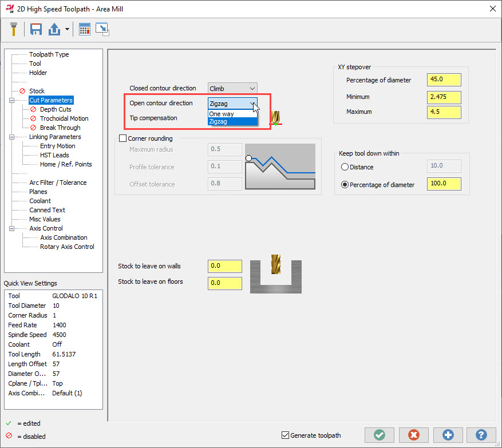The image size is (502, 448).
Task: Select the Distance radio button
Action: [345, 167]
